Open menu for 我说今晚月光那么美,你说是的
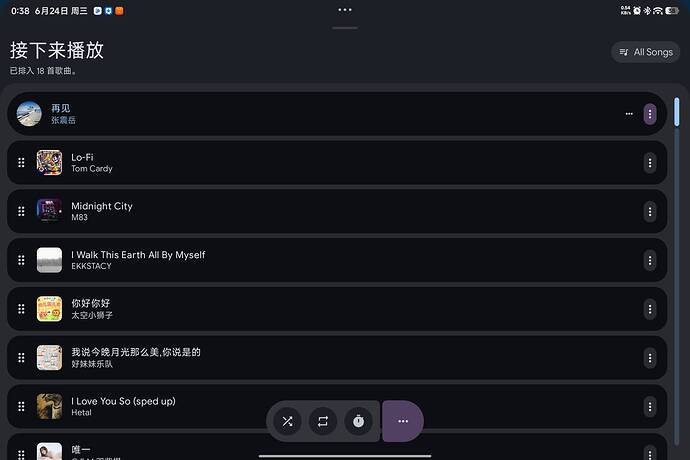This screenshot has height=460, width=690. (x=650, y=358)
